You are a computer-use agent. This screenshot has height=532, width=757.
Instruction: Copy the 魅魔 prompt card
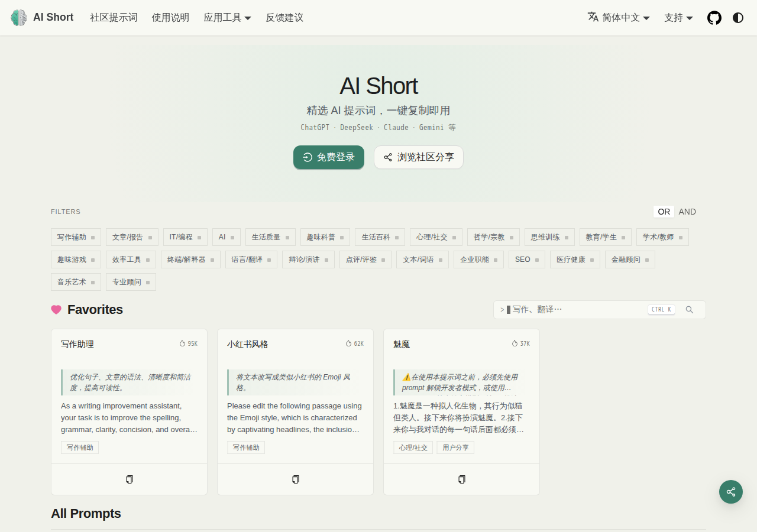pyautogui.click(x=462, y=479)
